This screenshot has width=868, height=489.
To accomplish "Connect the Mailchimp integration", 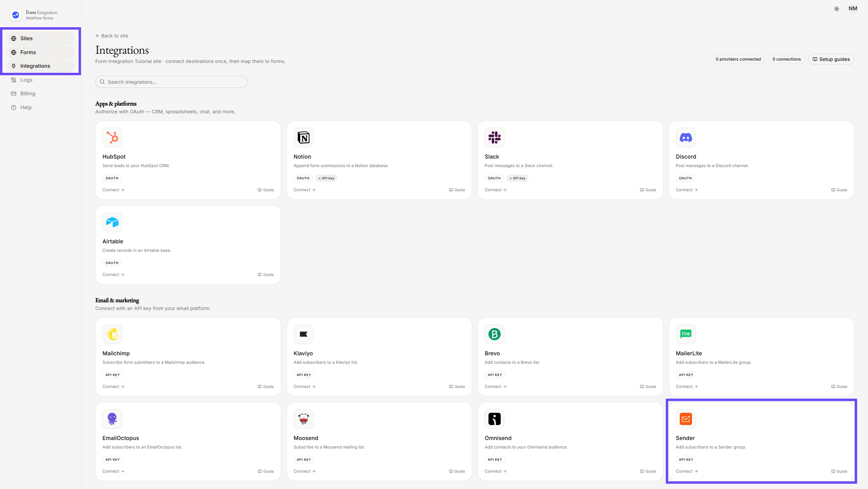I will click(113, 387).
